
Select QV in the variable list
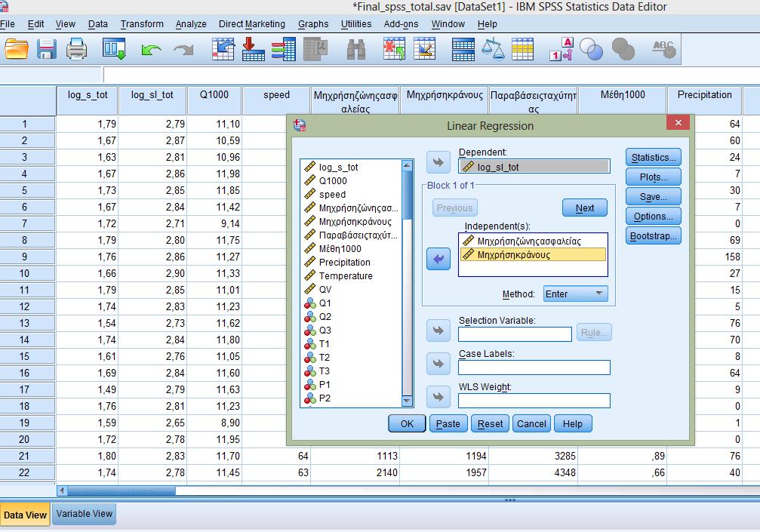pyautogui.click(x=325, y=289)
